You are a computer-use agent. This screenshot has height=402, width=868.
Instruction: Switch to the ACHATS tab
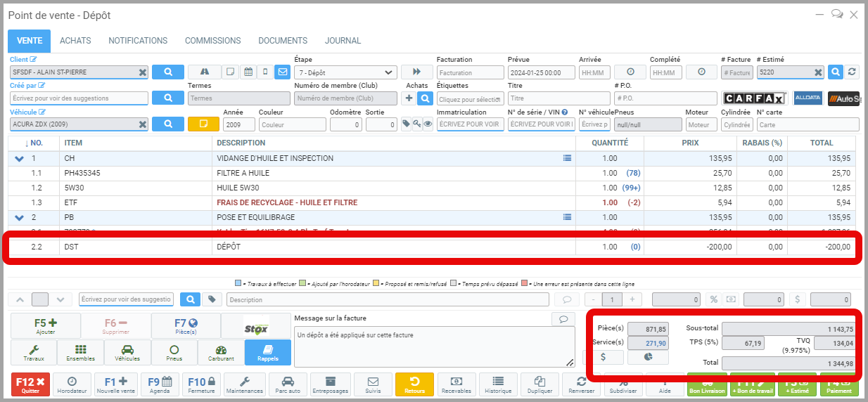75,41
